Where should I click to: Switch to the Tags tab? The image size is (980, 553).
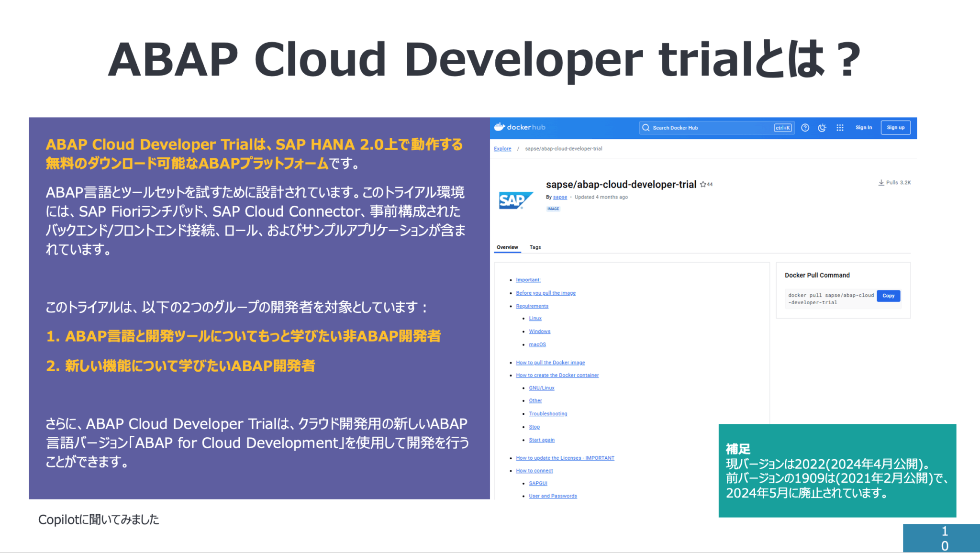(535, 247)
